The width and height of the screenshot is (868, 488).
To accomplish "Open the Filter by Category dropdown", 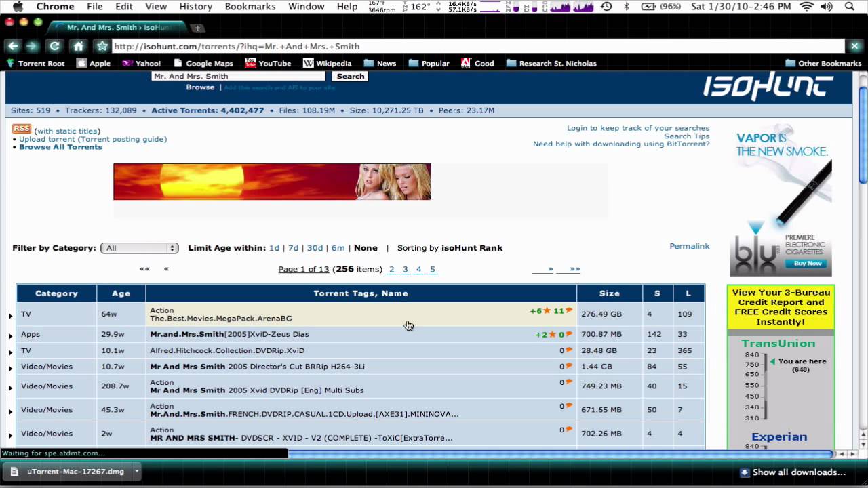I will (139, 248).
